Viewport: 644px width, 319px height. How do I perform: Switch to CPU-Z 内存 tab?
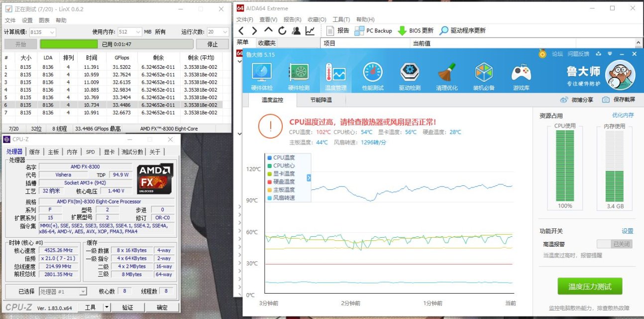72,152
